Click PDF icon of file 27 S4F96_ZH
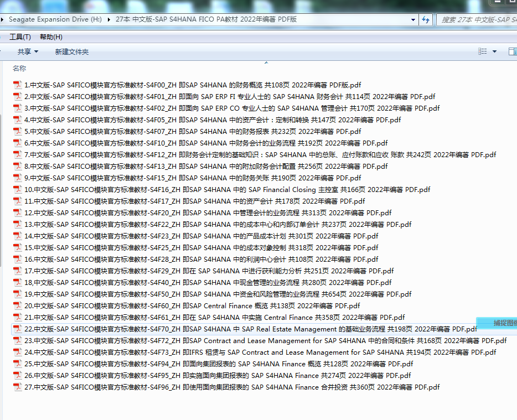Image resolution: width=517 pixels, height=420 pixels. [x=18, y=387]
